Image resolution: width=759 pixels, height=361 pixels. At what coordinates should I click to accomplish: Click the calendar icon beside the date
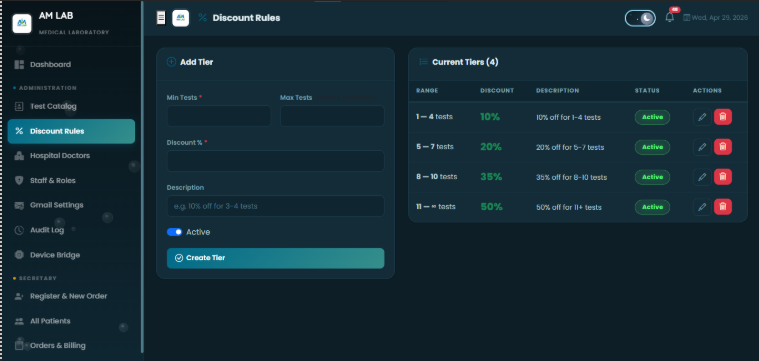[686, 18]
